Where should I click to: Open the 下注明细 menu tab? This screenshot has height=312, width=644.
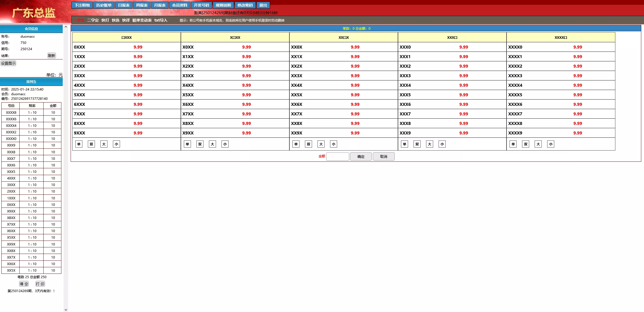click(82, 5)
